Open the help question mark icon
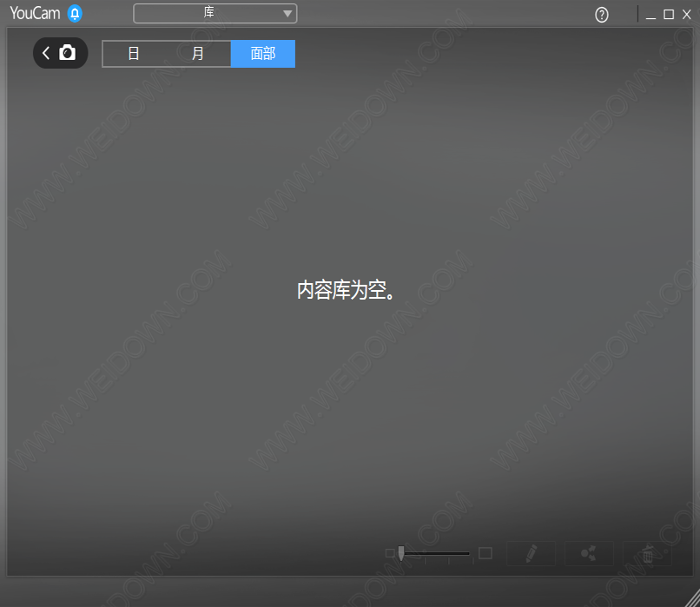The height and width of the screenshot is (607, 700). pyautogui.click(x=602, y=15)
